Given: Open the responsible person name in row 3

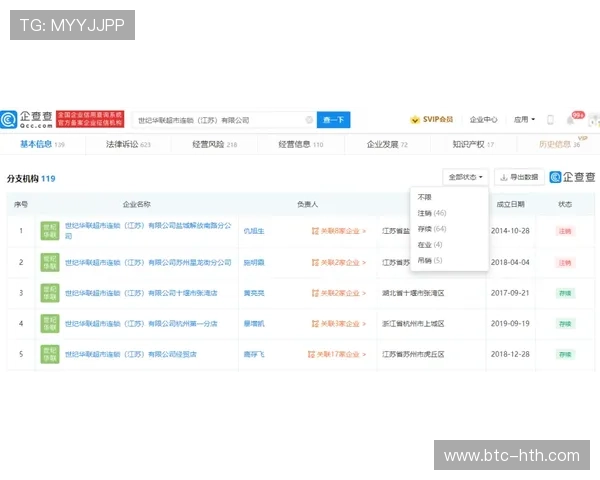Looking at the screenshot, I should coord(254,293).
